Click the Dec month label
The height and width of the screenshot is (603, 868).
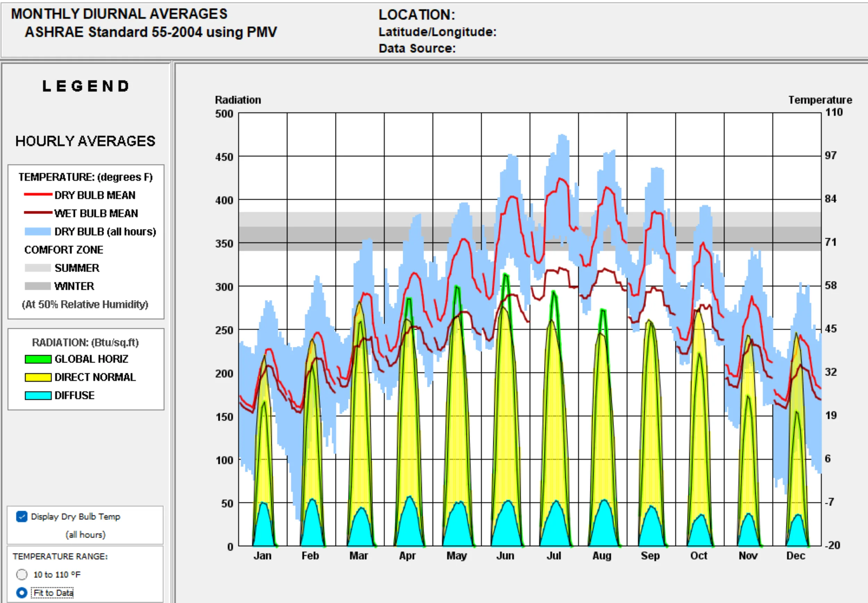click(796, 556)
